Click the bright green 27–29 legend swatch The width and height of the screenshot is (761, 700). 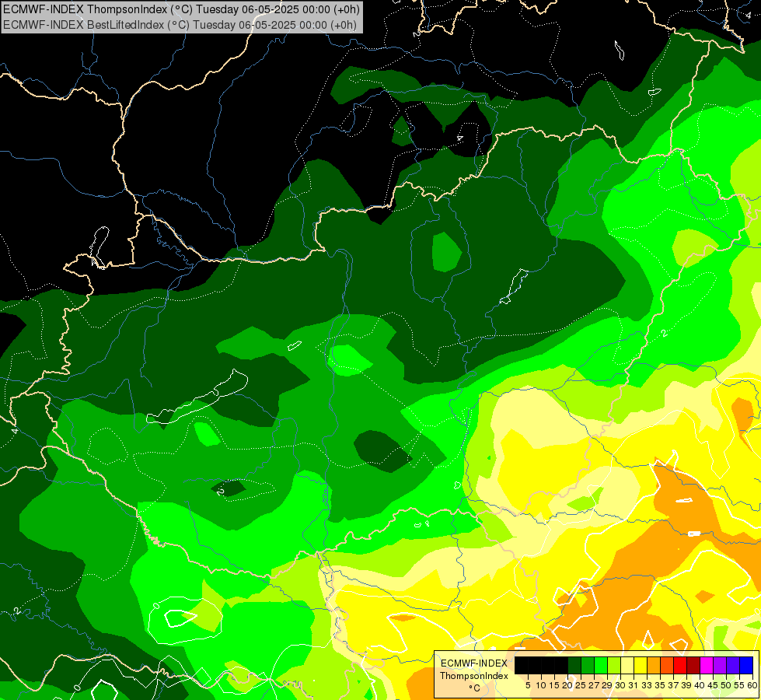[x=601, y=665]
